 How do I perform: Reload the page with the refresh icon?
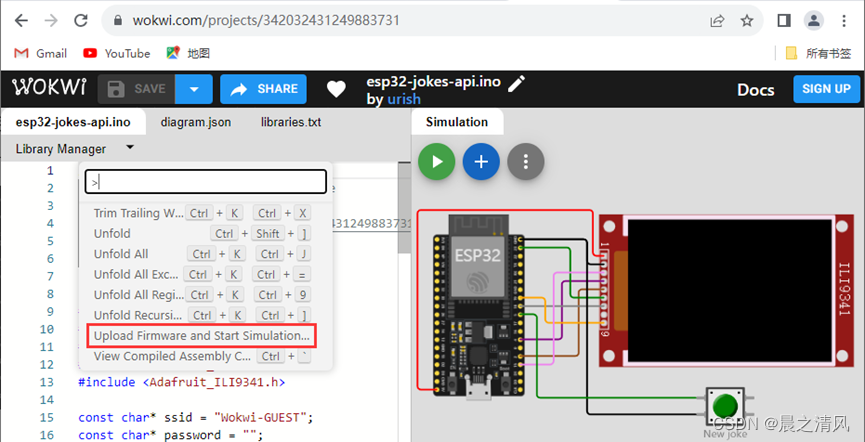tap(81, 21)
